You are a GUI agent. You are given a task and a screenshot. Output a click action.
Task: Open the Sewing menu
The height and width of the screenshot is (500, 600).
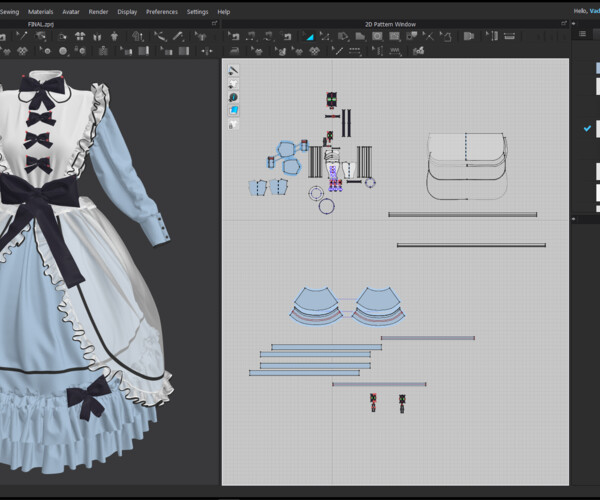click(9, 12)
